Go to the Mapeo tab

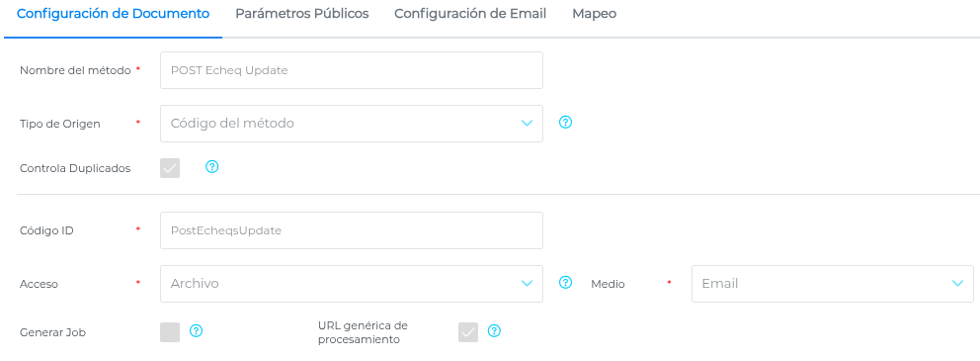(x=595, y=14)
